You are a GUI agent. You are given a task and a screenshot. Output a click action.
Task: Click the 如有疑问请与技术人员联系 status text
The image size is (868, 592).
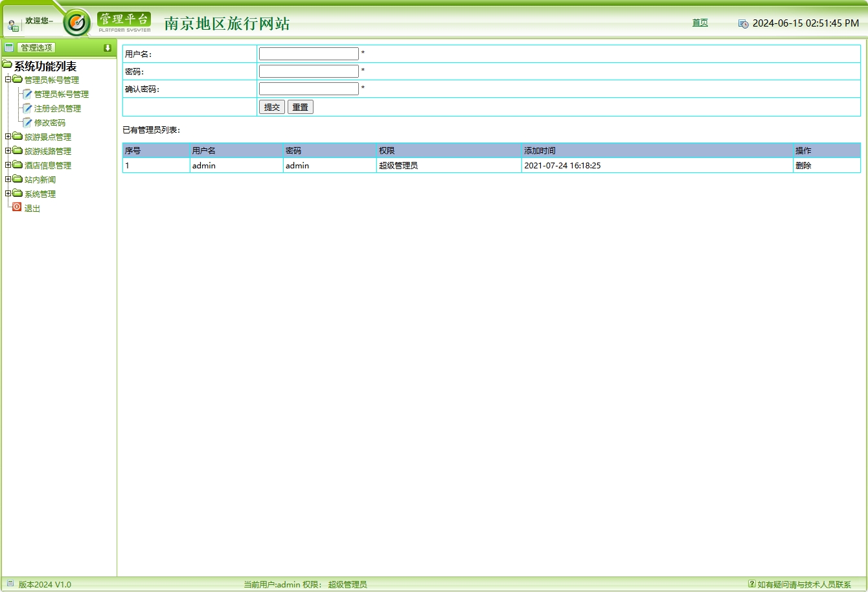coord(805,585)
